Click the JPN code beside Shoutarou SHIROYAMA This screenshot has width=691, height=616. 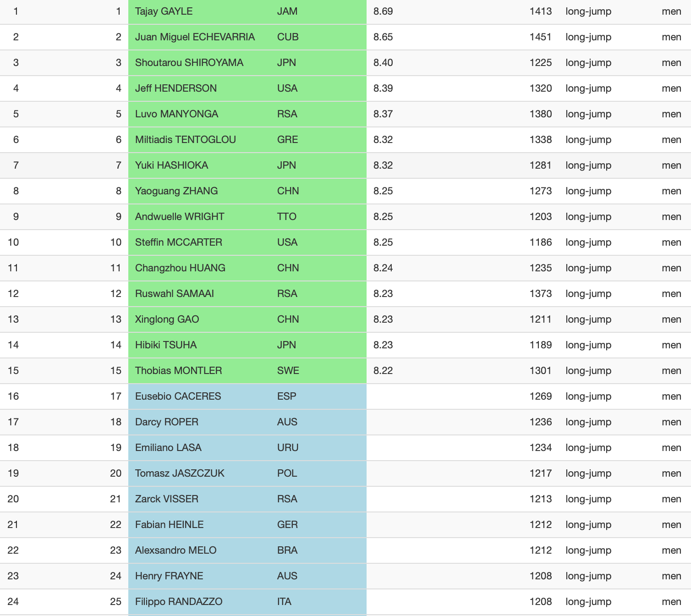click(x=286, y=63)
